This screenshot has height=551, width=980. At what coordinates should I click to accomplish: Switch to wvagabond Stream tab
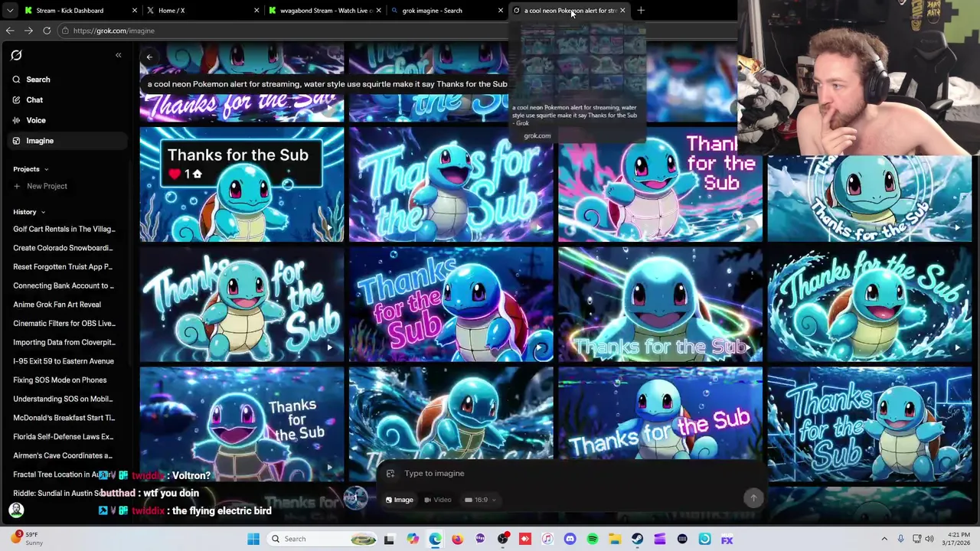pyautogui.click(x=326, y=11)
